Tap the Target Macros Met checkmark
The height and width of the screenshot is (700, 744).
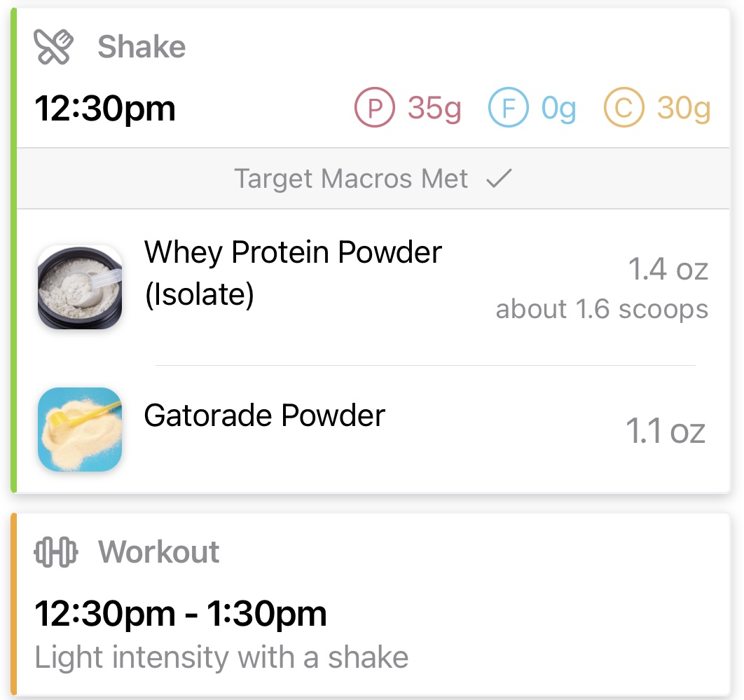[500, 179]
